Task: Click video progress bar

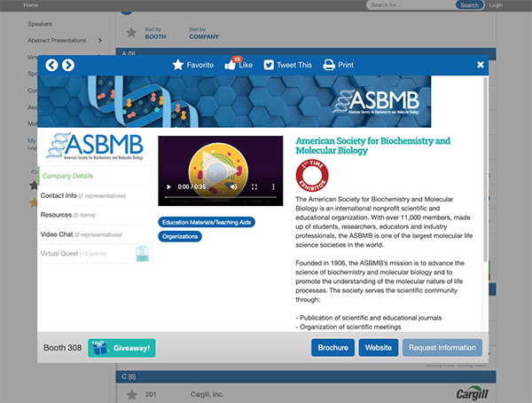Action: [221, 197]
